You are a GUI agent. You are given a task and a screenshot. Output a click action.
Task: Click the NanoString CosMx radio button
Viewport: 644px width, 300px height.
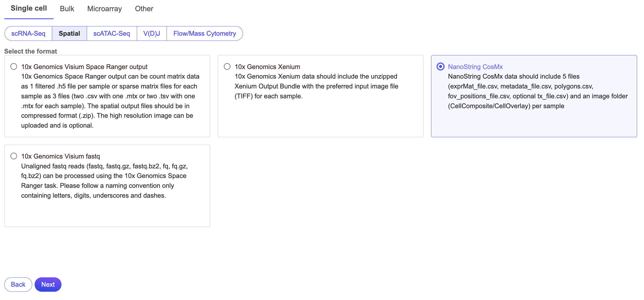click(440, 67)
